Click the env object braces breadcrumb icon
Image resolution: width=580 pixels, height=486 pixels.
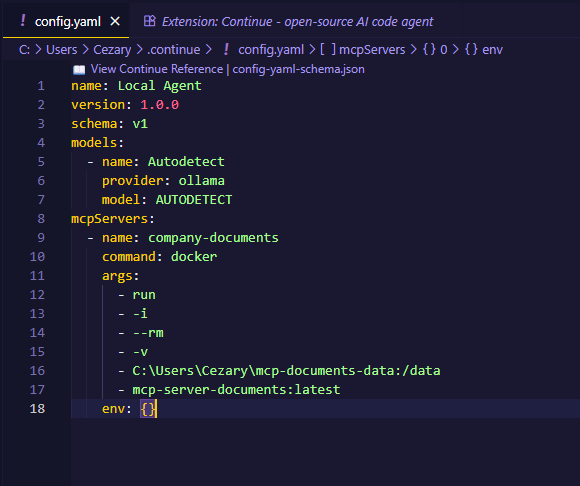point(471,49)
